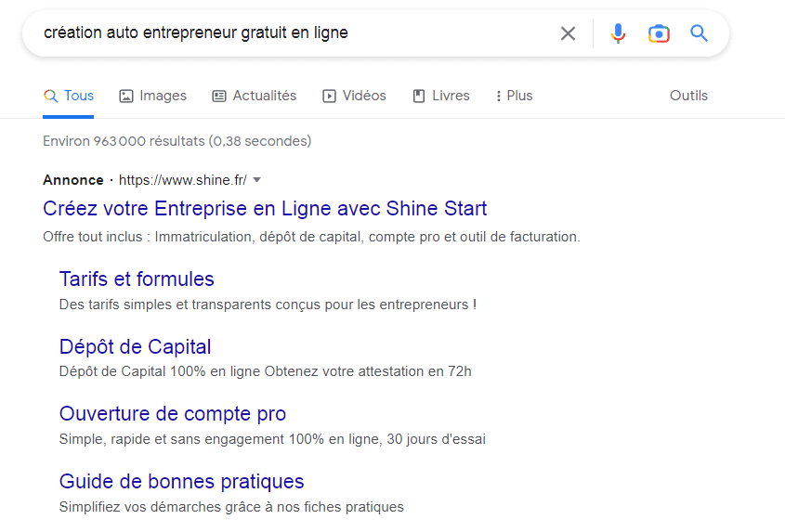
Task: Click the Images tab picture icon
Action: pyautogui.click(x=126, y=96)
